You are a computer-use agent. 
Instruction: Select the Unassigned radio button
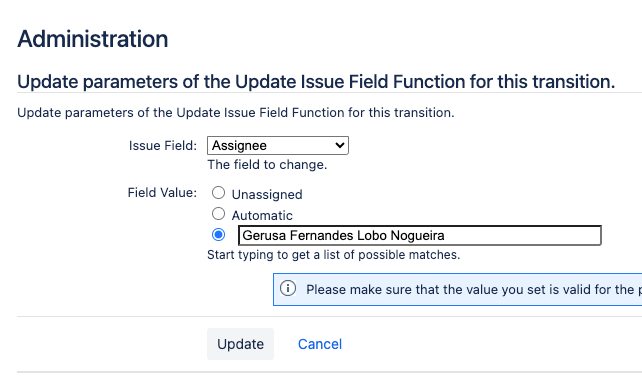tap(218, 192)
